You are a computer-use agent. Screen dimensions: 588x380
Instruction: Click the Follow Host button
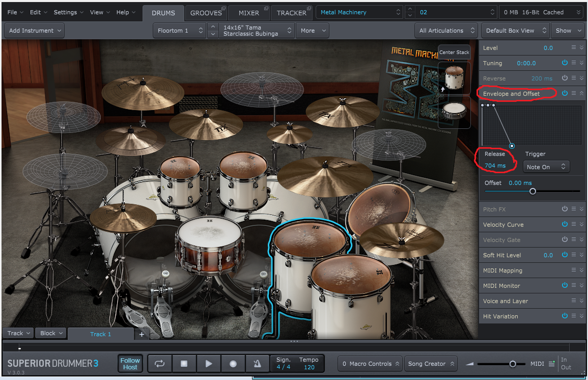coord(130,364)
